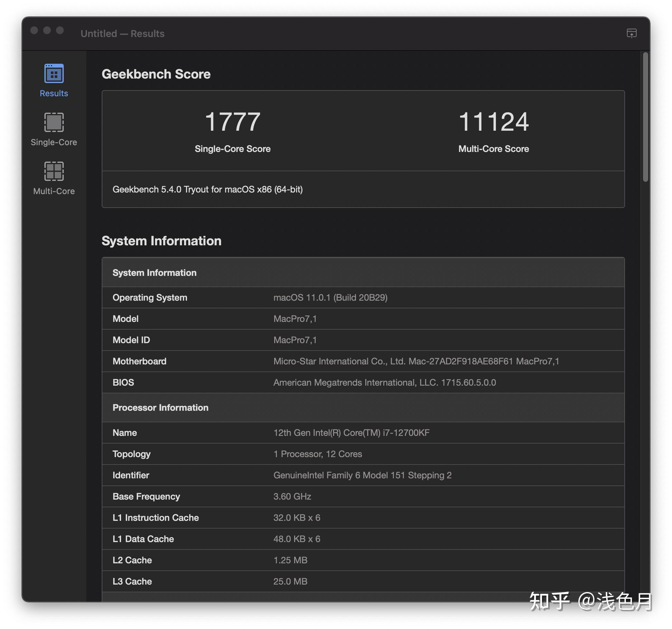Click the green zoom window button
The width and height of the screenshot is (672, 629).
(x=60, y=31)
